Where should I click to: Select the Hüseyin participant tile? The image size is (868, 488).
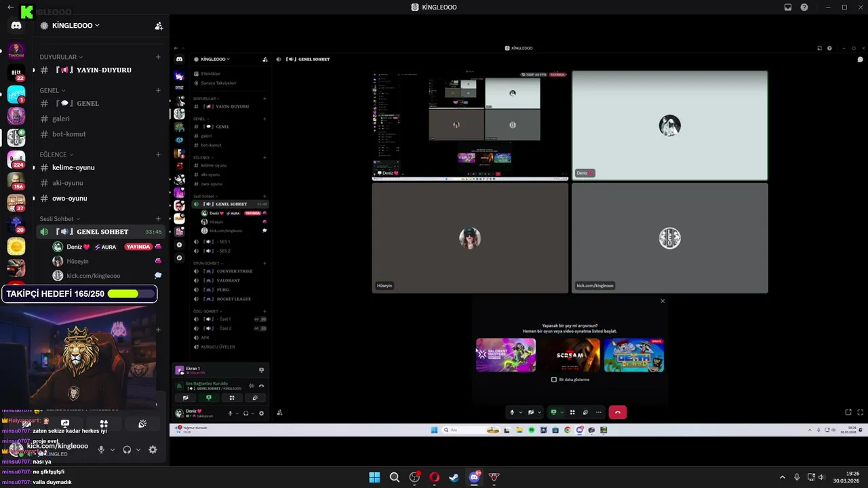pyautogui.click(x=470, y=238)
